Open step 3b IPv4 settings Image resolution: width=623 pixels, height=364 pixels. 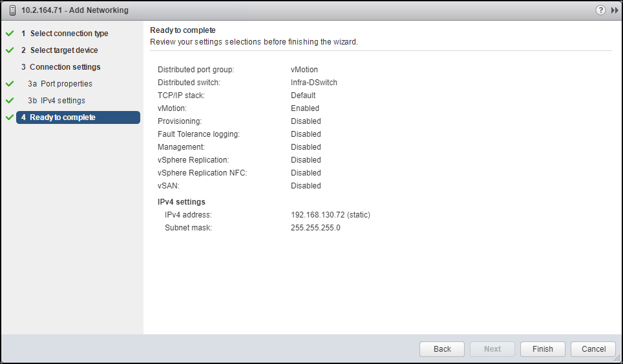point(63,101)
